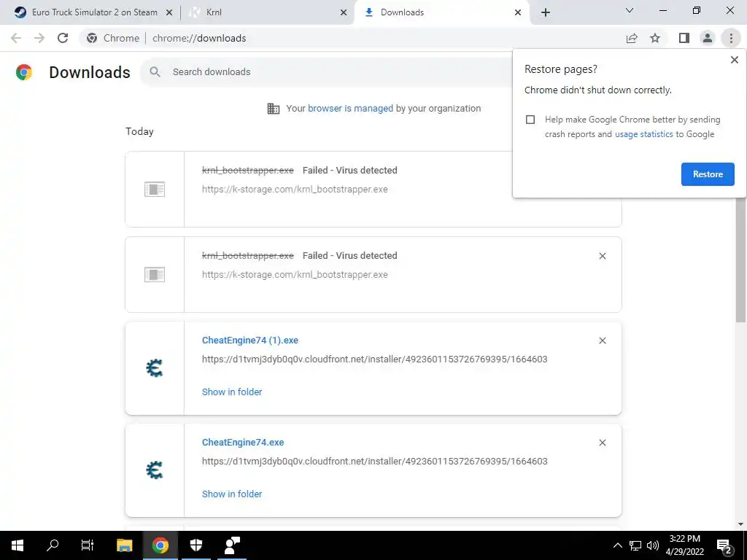Show CheatEngine74.exe in folder
Viewport: 747px width, 560px height.
[232, 494]
